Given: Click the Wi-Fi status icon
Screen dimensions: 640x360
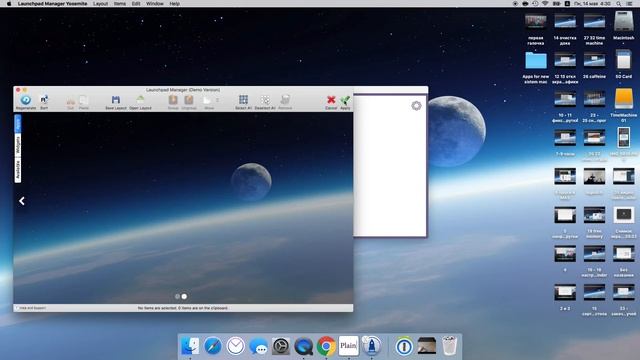Looking at the screenshot, I should tap(545, 4).
